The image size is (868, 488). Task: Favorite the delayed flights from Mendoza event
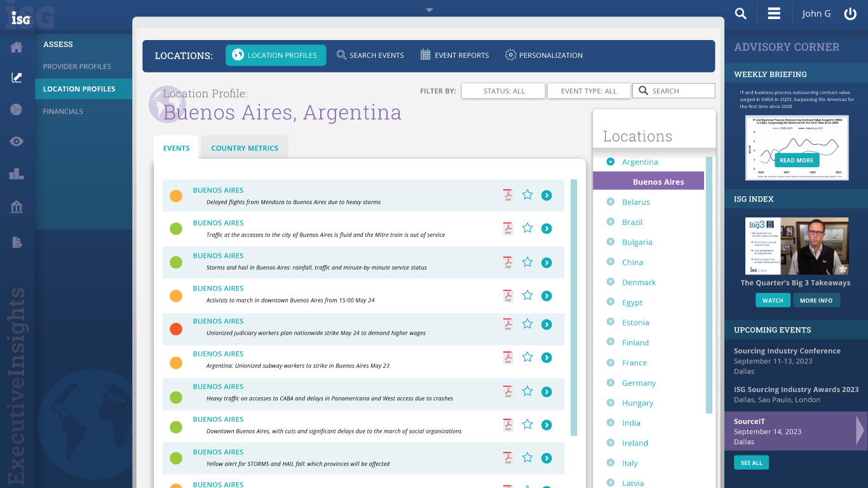coord(527,195)
